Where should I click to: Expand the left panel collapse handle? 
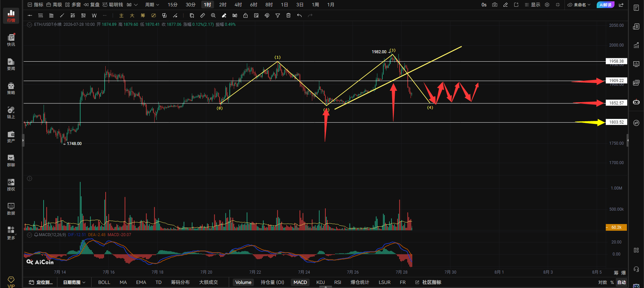pyautogui.click(x=23, y=140)
